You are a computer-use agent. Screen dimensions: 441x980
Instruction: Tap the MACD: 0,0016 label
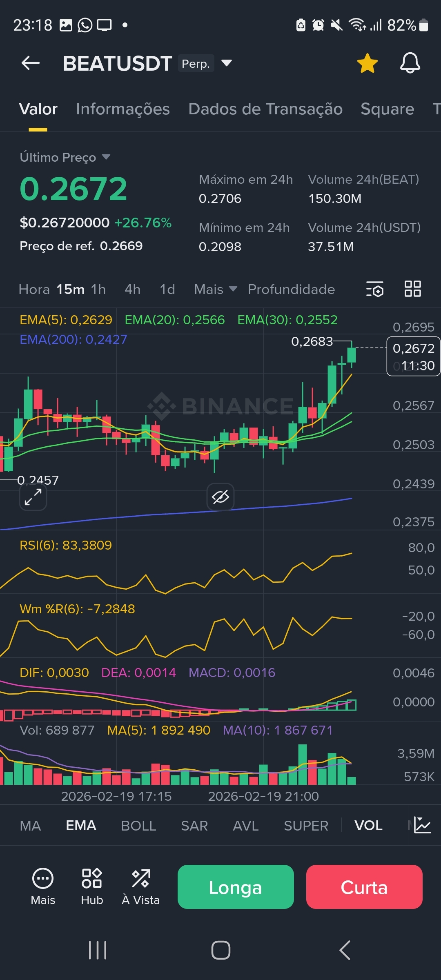pyautogui.click(x=232, y=673)
